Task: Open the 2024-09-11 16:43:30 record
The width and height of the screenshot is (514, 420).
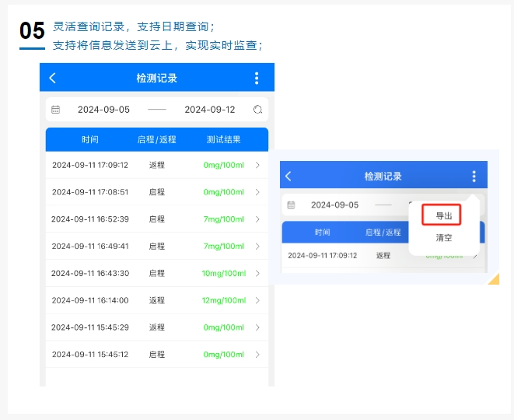Action: [90, 273]
